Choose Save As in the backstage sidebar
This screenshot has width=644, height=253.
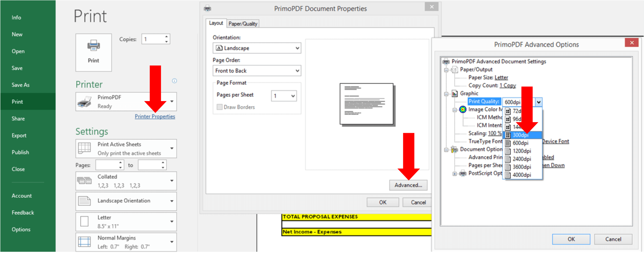click(20, 85)
